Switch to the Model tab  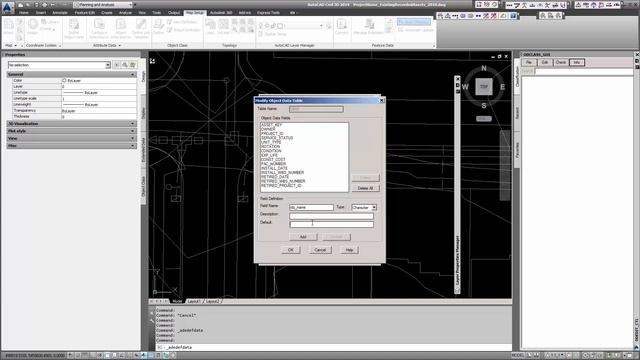pyautogui.click(x=177, y=301)
